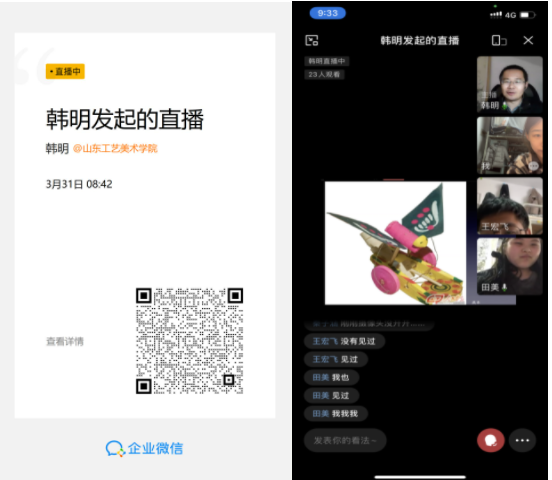This screenshot has width=552, height=480.
Task: Tap 王宏飞 没有见过 chat message
Action: coord(344,341)
